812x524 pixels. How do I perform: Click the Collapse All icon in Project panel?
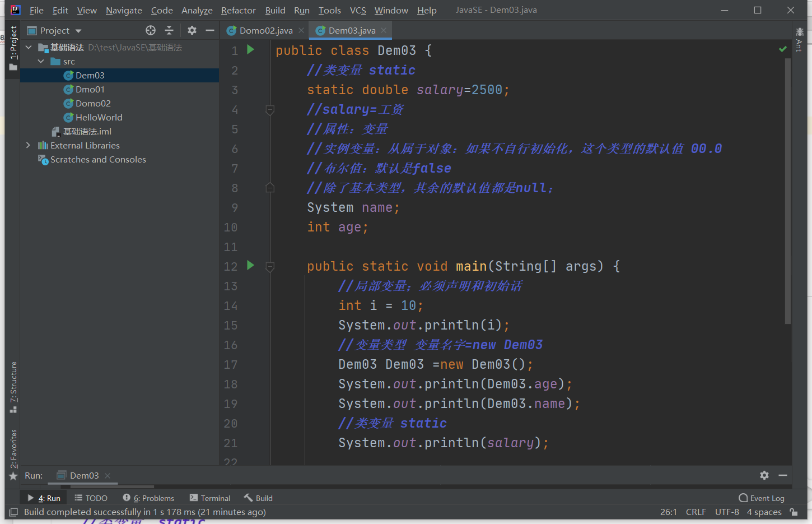coord(169,30)
